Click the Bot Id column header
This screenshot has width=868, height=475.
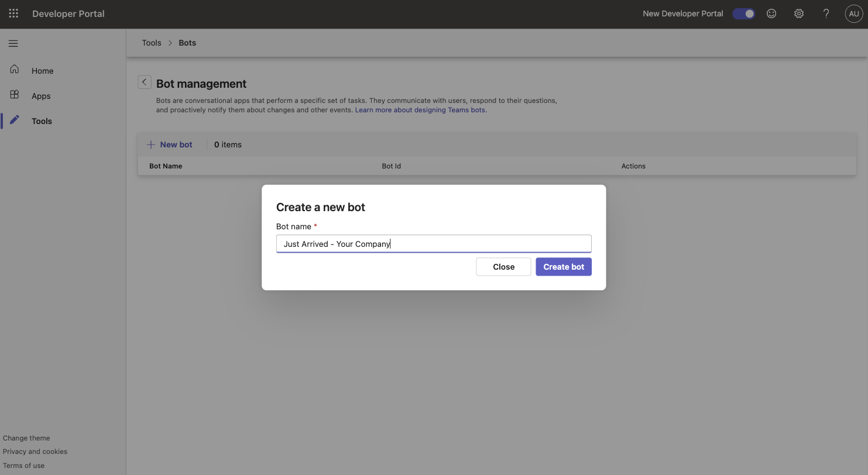click(x=391, y=166)
